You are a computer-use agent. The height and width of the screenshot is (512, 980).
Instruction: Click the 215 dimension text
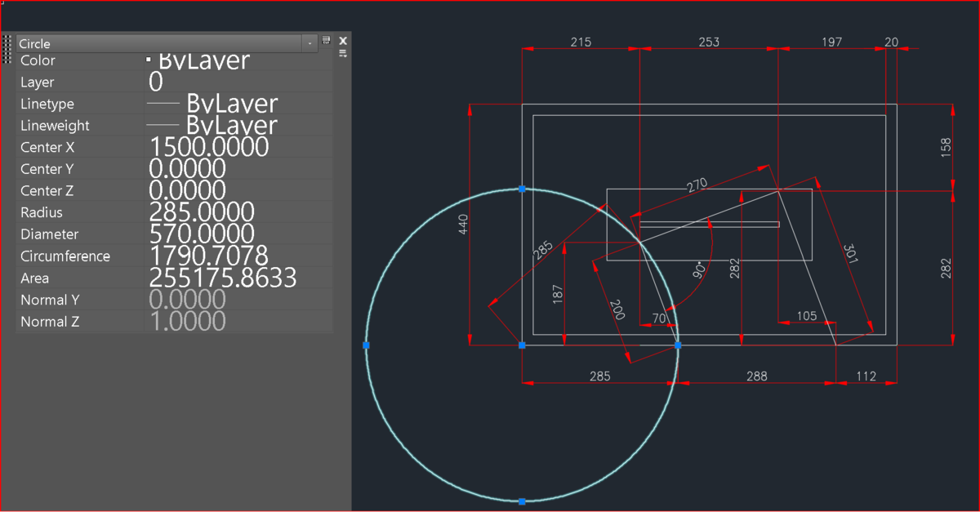(580, 42)
